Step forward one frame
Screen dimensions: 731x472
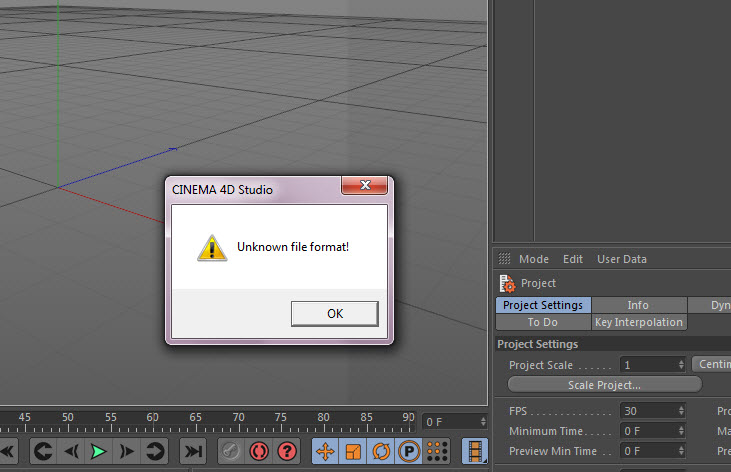point(126,451)
